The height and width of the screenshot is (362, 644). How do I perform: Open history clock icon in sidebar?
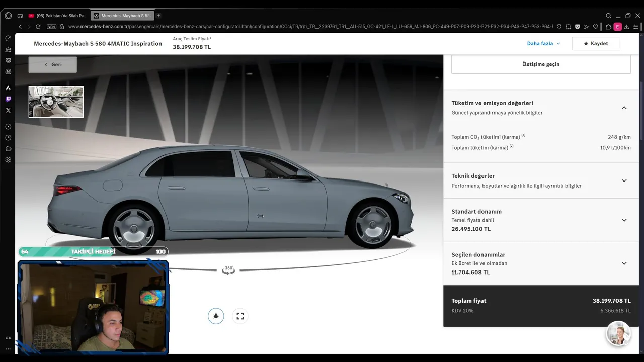pyautogui.click(x=8, y=138)
